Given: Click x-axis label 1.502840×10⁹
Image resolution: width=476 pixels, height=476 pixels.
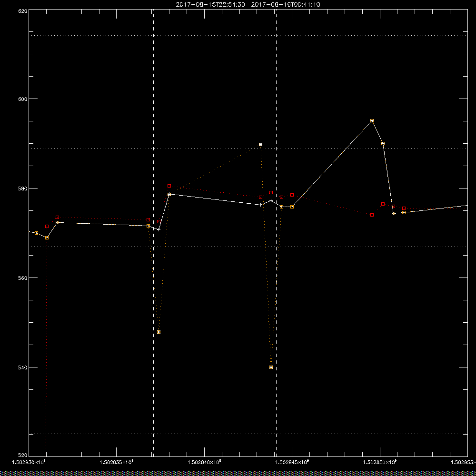Looking at the screenshot, I should (x=205, y=462).
